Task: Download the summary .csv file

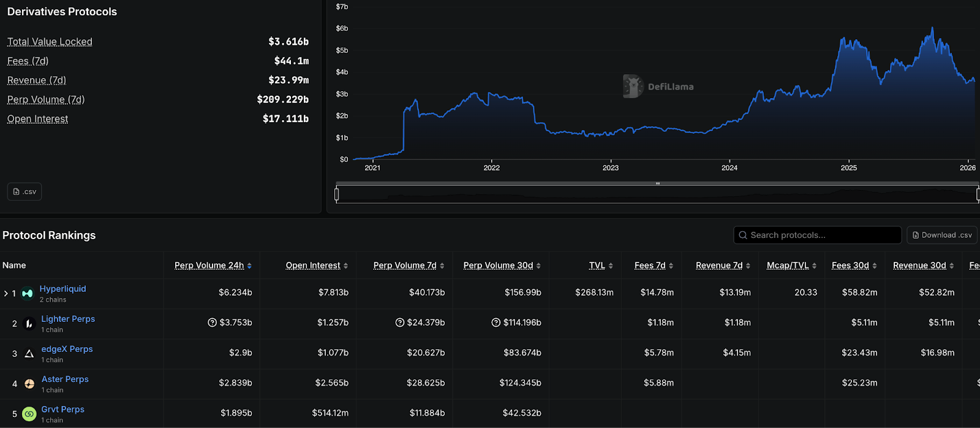Action: tap(24, 192)
